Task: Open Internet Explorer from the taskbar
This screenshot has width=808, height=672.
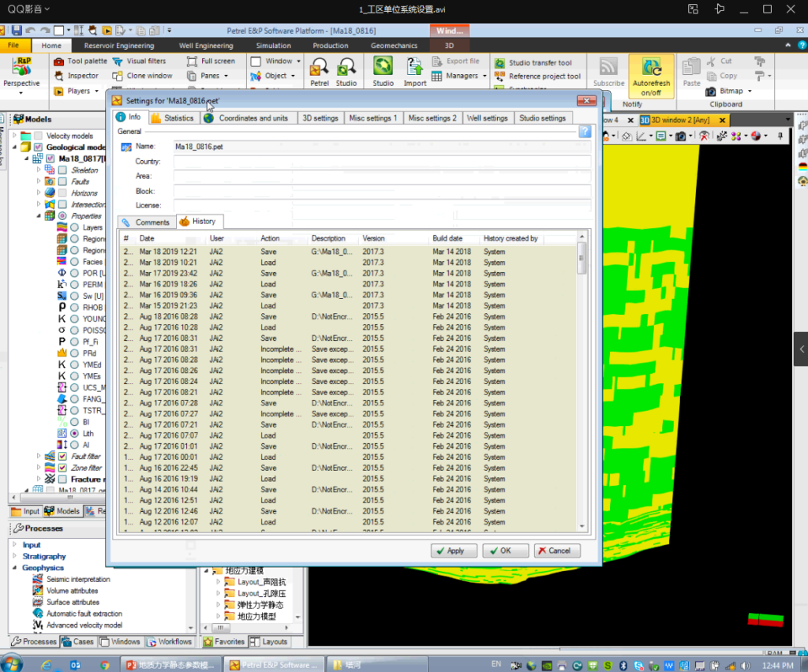Action: click(47, 665)
